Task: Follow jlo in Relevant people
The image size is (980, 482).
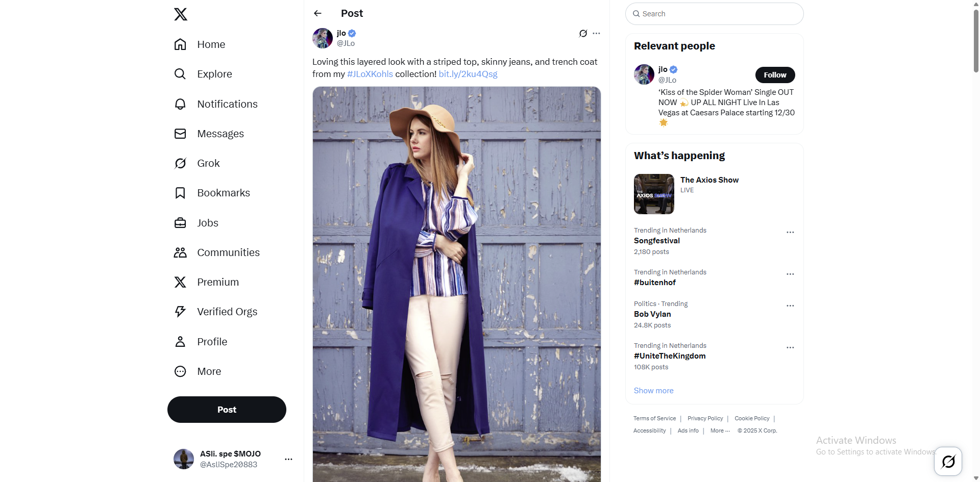Action: point(775,75)
